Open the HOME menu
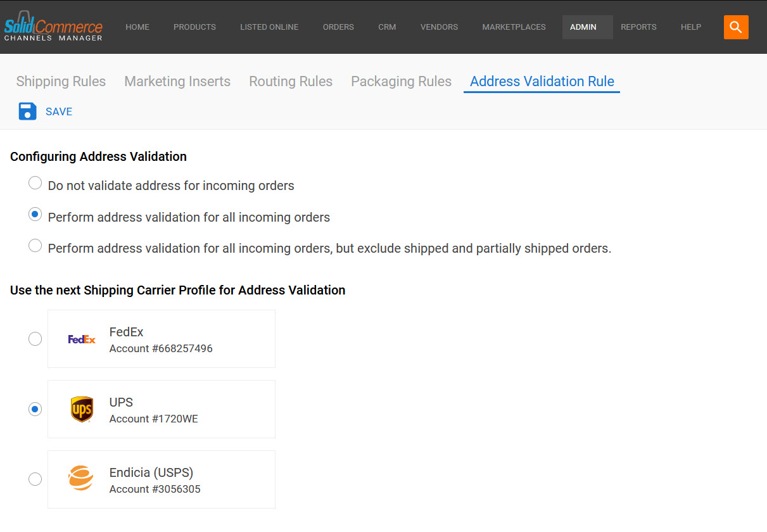Screen dimensions: 767x532 pos(137,27)
